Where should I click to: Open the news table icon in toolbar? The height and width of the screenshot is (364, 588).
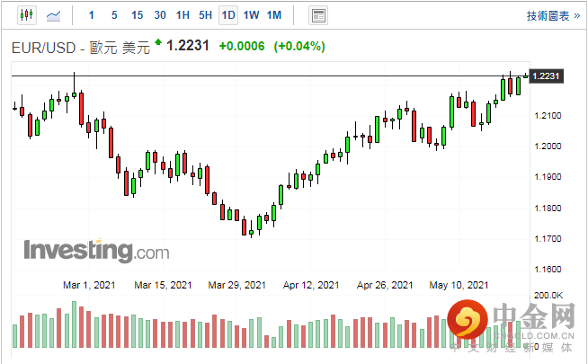click(x=318, y=16)
